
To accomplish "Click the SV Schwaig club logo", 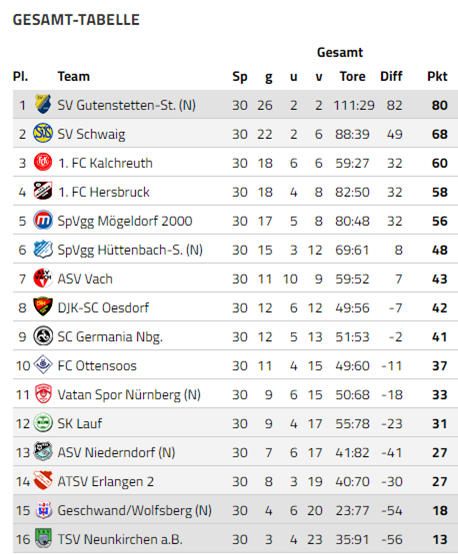I will tap(43, 133).
